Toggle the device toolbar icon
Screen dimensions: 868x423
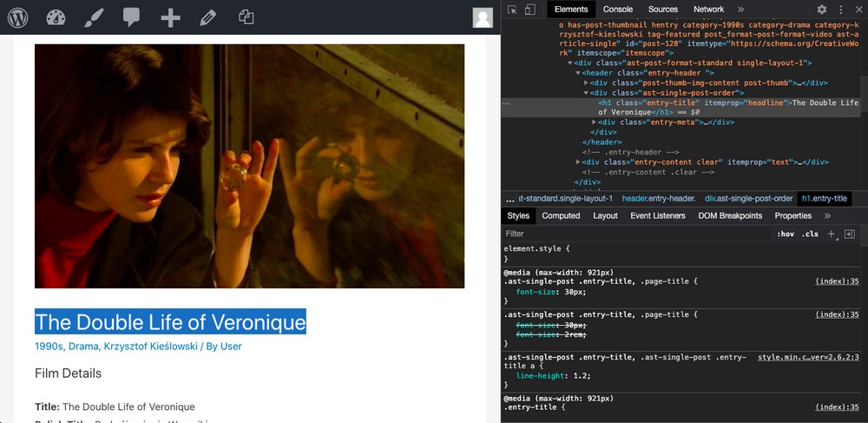529,10
